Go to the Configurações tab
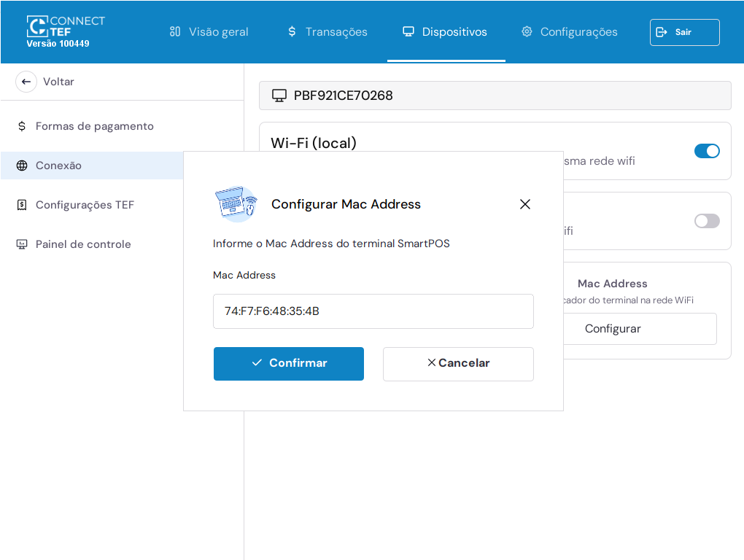 (x=569, y=32)
